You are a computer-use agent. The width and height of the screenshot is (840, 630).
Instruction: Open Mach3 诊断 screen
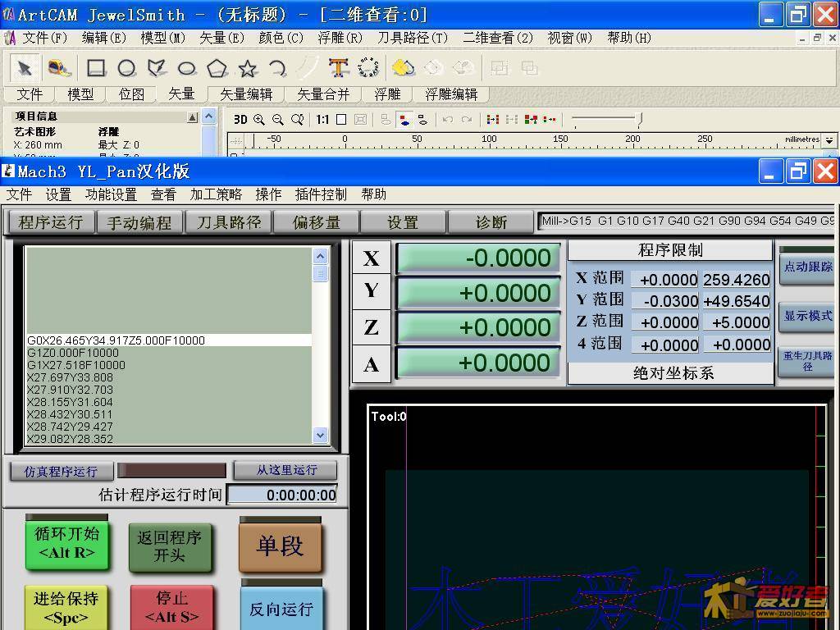pyautogui.click(x=491, y=222)
